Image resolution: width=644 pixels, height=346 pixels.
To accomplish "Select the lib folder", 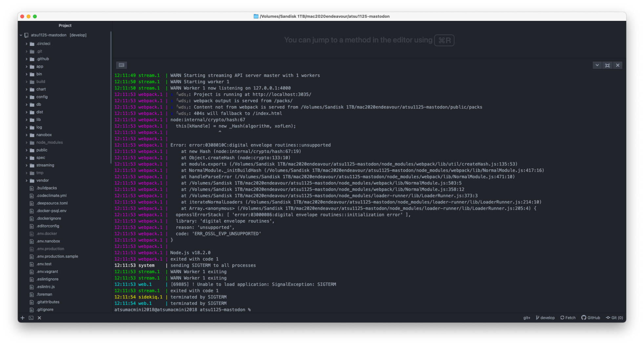I will coord(38,120).
